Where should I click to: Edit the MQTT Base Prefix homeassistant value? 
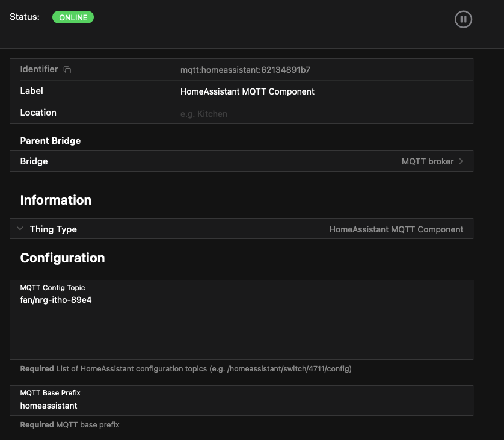[x=49, y=406]
